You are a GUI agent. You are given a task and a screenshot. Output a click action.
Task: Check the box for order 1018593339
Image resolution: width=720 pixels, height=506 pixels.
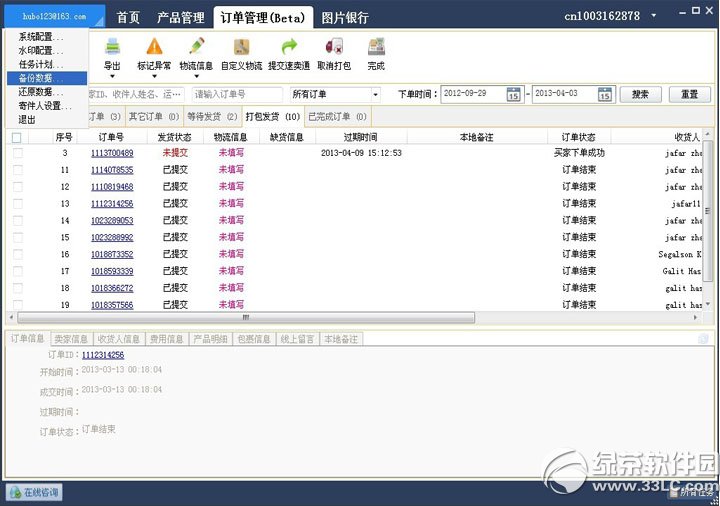pos(17,271)
